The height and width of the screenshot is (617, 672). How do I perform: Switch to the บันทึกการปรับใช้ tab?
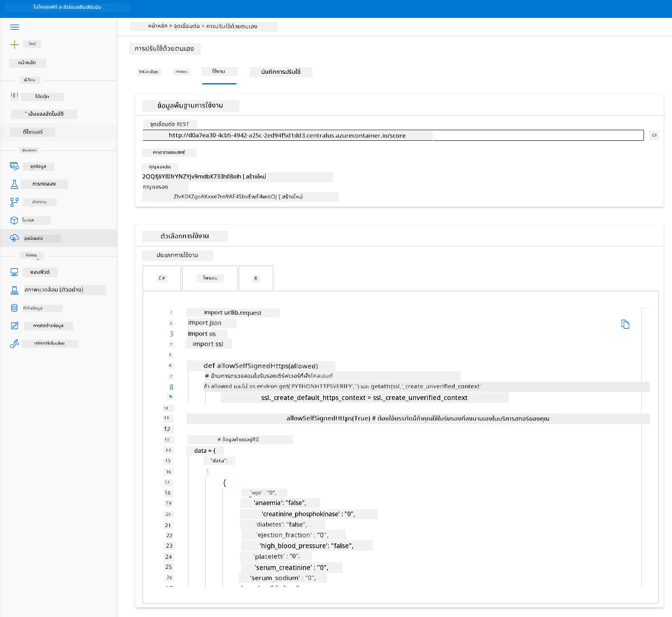point(281,72)
